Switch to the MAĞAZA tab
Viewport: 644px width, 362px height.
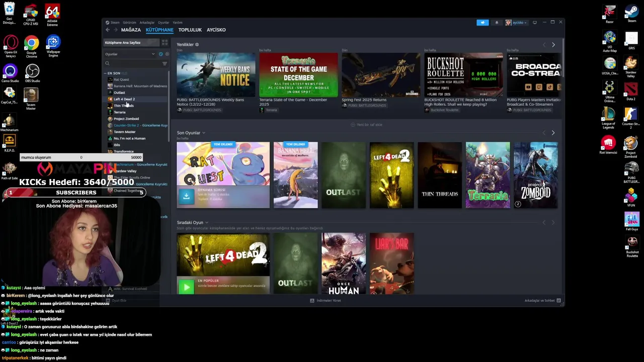coord(131,30)
